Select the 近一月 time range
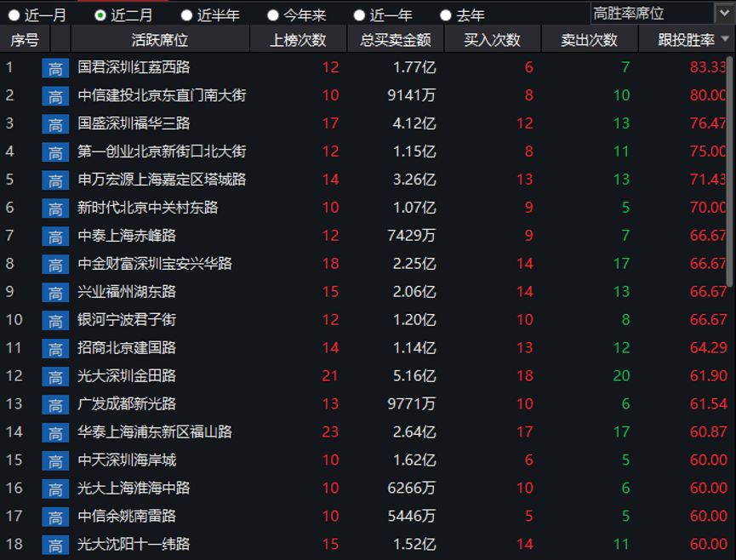The height and width of the screenshot is (560, 736). (x=37, y=15)
